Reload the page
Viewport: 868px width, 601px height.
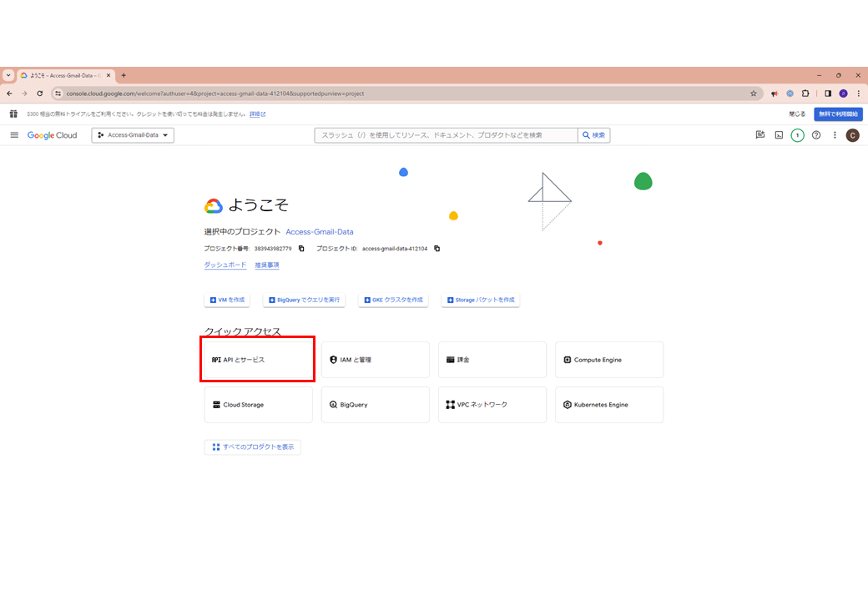40,93
